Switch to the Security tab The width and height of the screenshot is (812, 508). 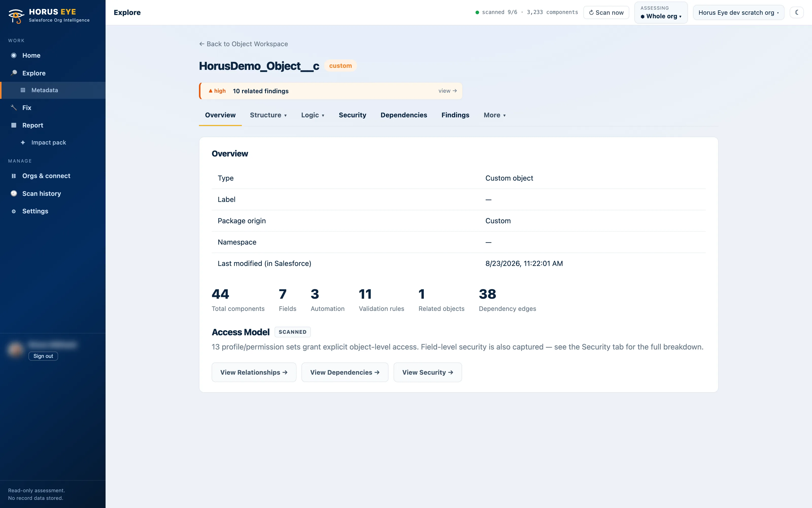(x=352, y=115)
